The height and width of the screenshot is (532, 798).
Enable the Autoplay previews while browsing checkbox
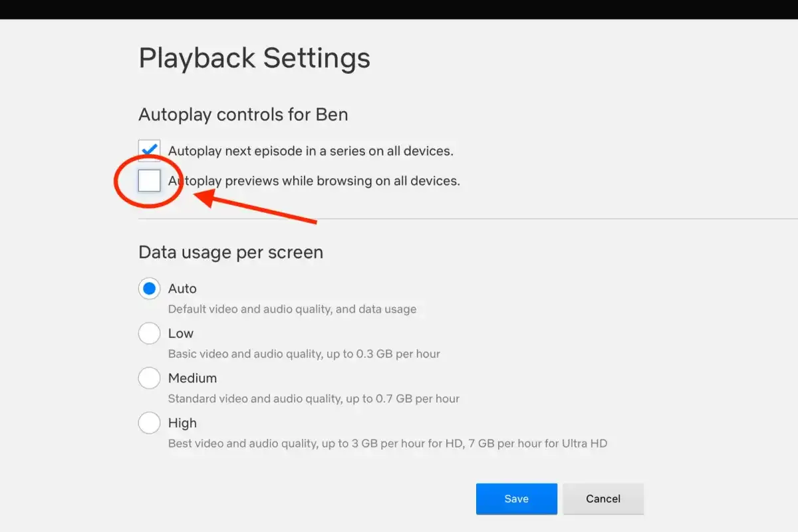149,180
